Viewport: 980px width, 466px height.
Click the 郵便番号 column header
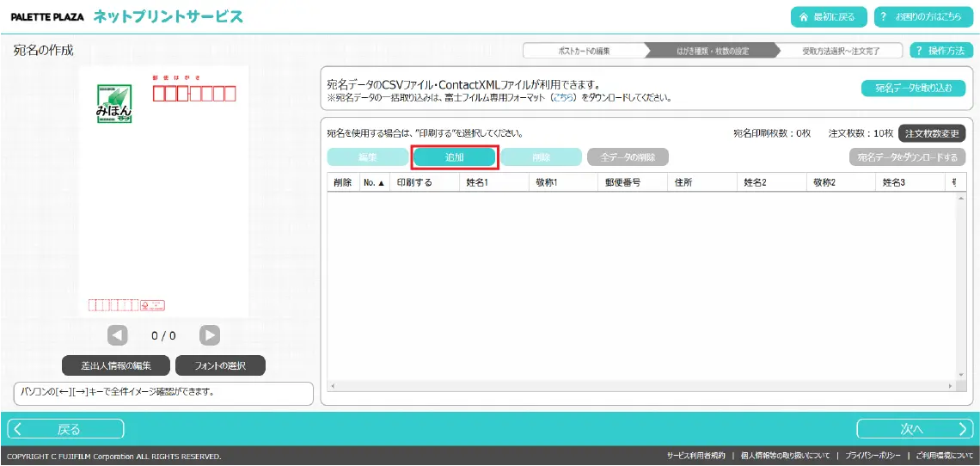[622, 182]
